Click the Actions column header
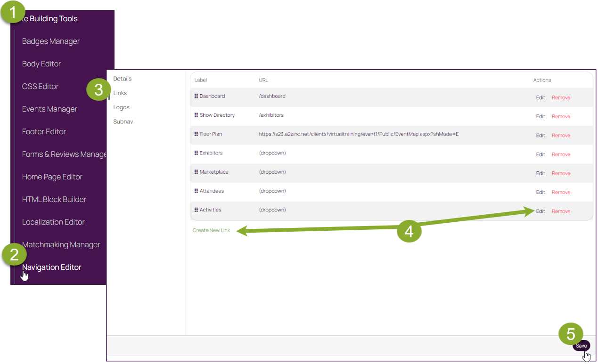This screenshot has width=598, height=364. click(x=542, y=80)
